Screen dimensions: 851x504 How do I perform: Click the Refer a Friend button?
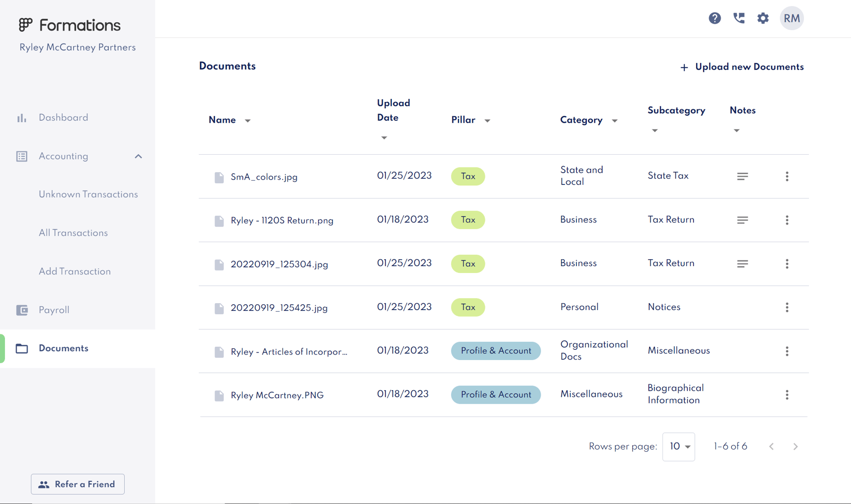(78, 484)
